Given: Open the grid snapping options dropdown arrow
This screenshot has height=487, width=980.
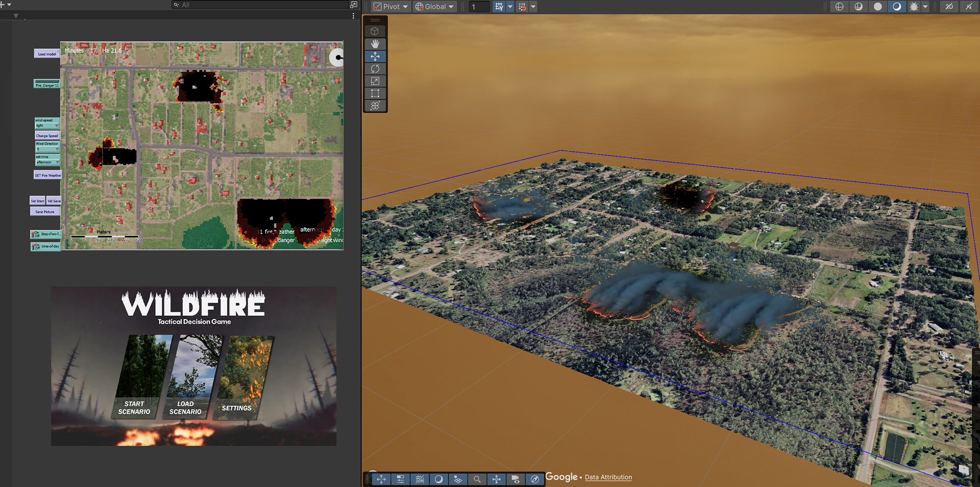Looking at the screenshot, I should (x=510, y=7).
